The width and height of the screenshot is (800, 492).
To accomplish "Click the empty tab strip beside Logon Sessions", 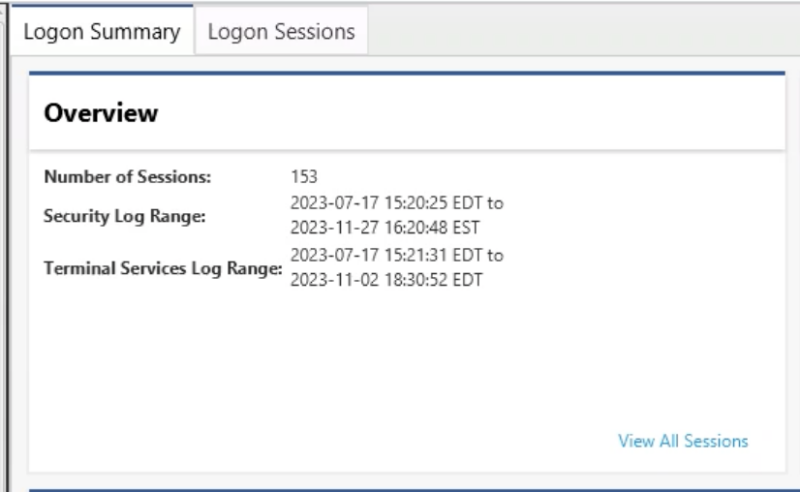I will click(x=584, y=30).
